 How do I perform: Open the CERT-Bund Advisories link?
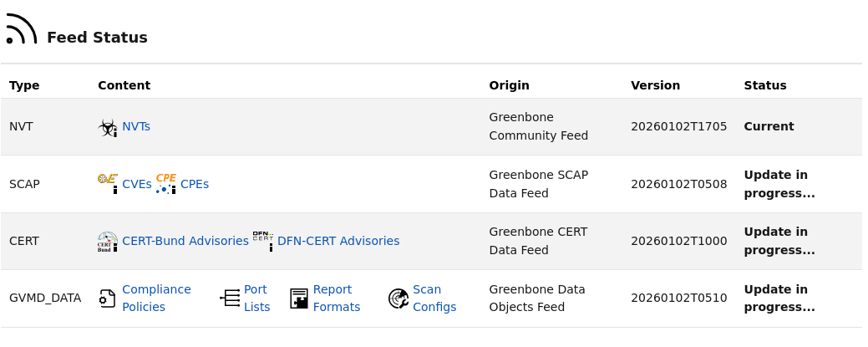(185, 241)
